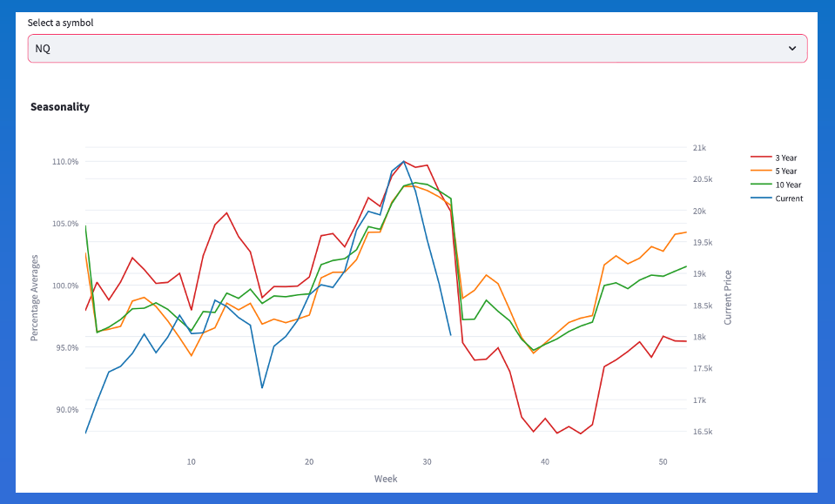The image size is (835, 504).
Task: Hide the 5 Year legend series
Action: point(785,171)
